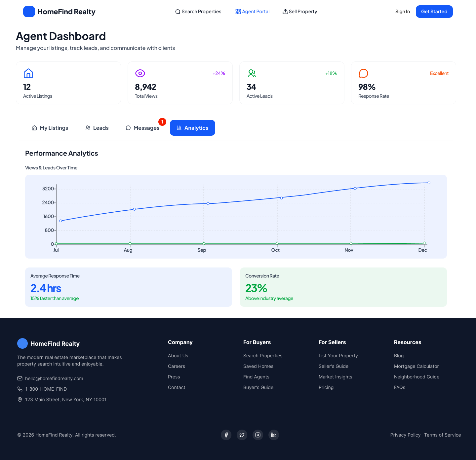The image size is (476, 460).
Task: Open the Facebook social icon in footer
Action: (226, 435)
